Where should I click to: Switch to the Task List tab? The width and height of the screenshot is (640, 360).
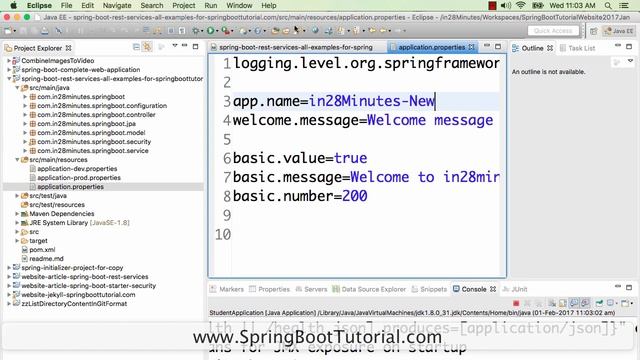click(x=577, y=48)
